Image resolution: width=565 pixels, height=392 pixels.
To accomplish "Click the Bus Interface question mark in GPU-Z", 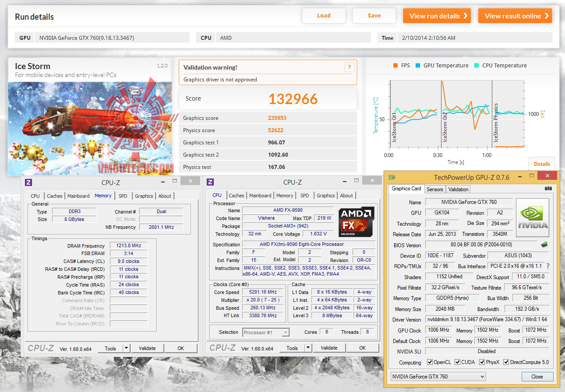I will pos(547,266).
